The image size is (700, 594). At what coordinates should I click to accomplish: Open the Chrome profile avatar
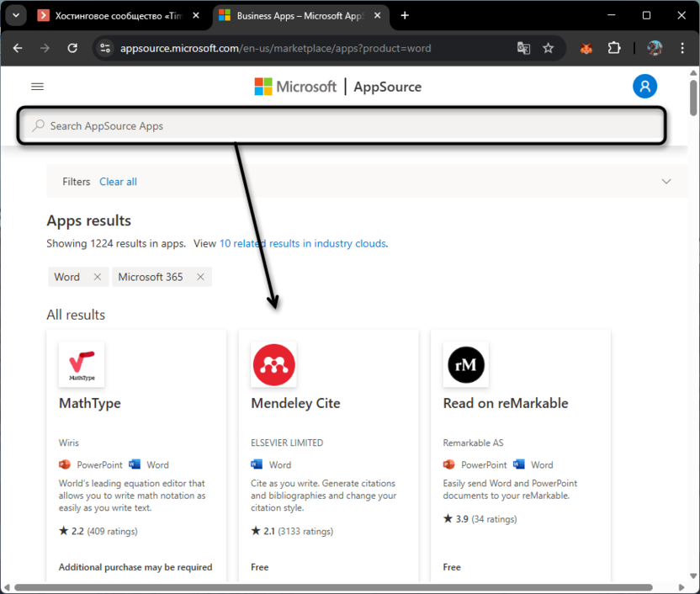[x=655, y=48]
